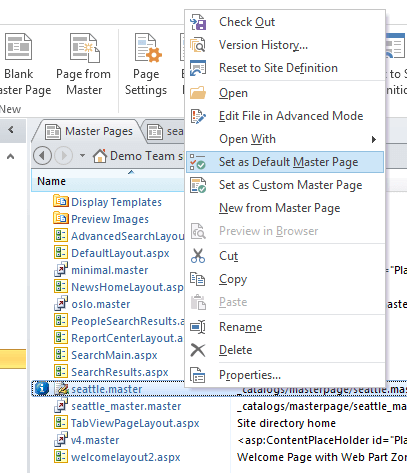The height and width of the screenshot is (473, 407).
Task: Select the SearchMain.aspx file name
Action: click(x=114, y=355)
